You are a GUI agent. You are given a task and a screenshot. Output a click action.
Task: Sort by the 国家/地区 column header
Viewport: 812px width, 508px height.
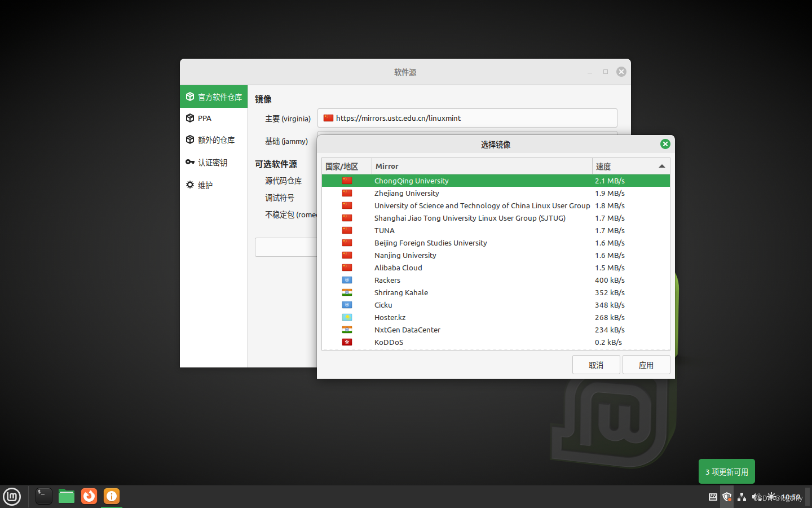[x=347, y=167]
